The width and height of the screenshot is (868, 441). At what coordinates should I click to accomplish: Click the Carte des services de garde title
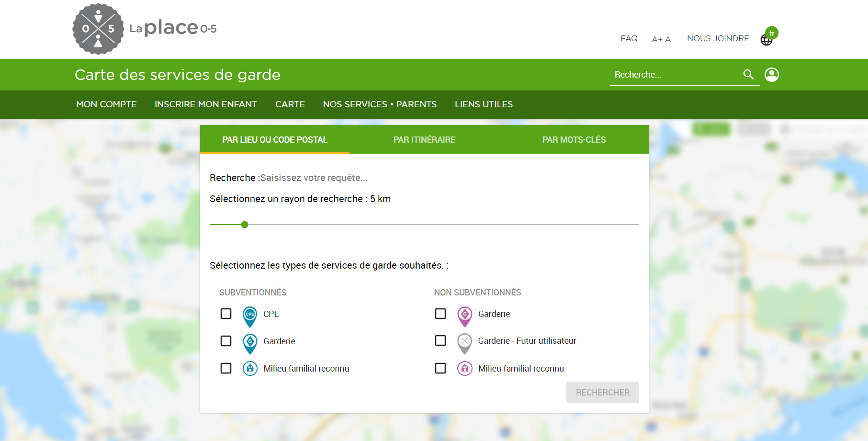point(178,75)
